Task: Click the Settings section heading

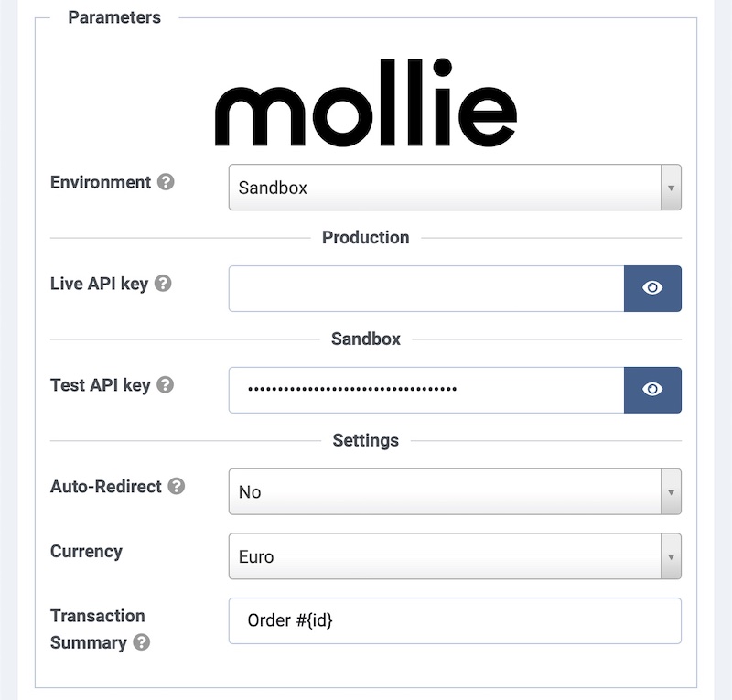Action: [x=366, y=440]
